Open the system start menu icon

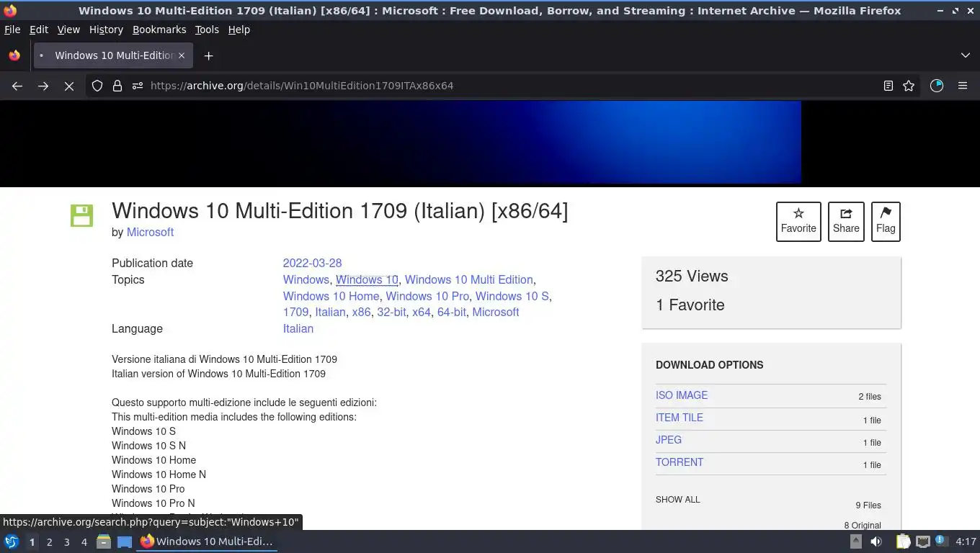(x=12, y=541)
